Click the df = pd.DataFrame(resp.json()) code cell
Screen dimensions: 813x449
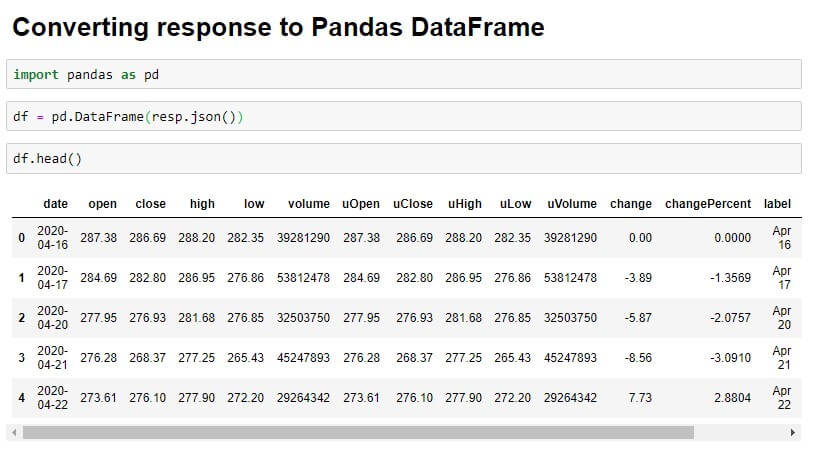pos(404,116)
